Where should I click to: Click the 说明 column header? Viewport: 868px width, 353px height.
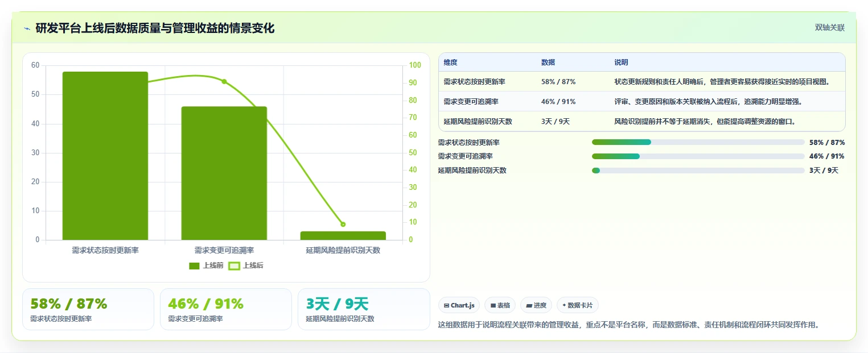[x=621, y=63]
